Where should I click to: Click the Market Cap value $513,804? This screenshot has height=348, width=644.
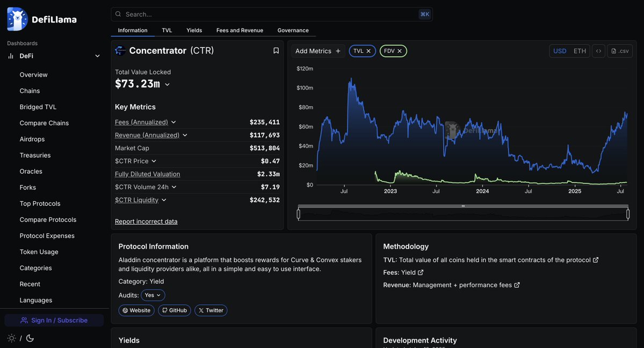point(264,148)
